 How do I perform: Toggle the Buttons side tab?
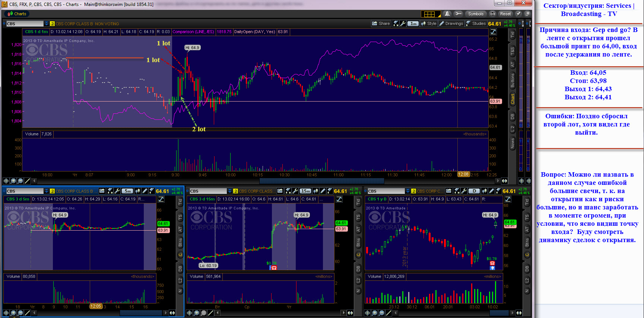tap(513, 80)
